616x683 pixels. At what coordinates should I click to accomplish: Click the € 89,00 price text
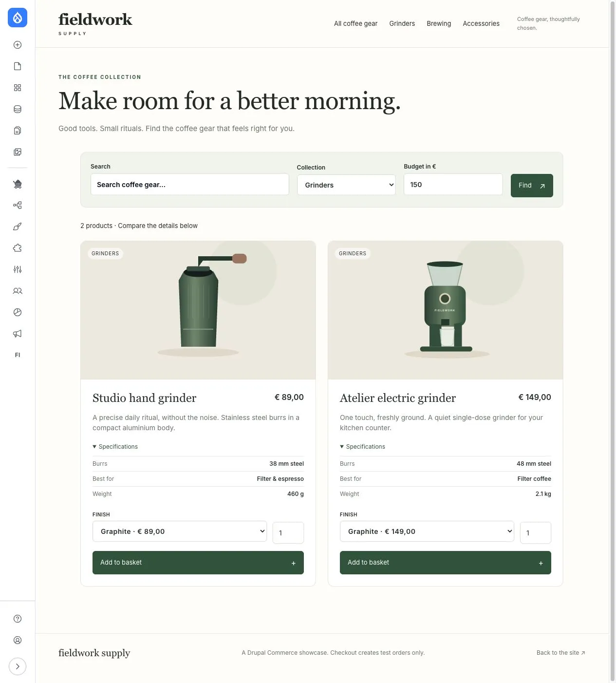[289, 397]
